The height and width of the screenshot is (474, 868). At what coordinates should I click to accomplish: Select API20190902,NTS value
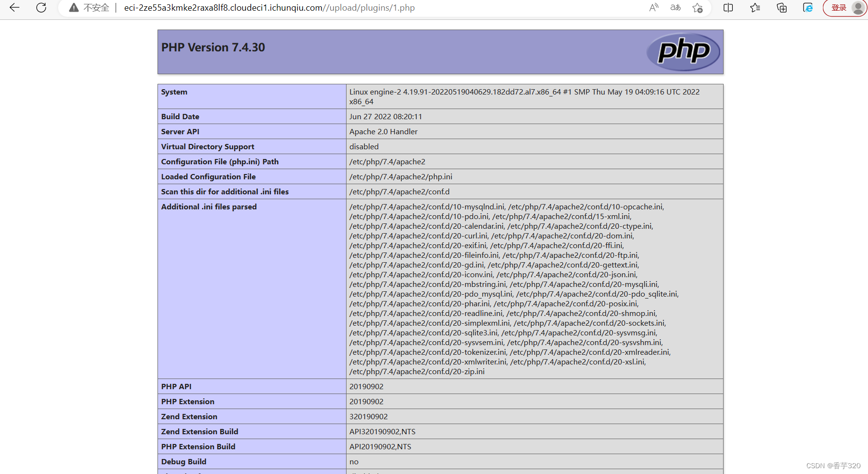(380, 447)
